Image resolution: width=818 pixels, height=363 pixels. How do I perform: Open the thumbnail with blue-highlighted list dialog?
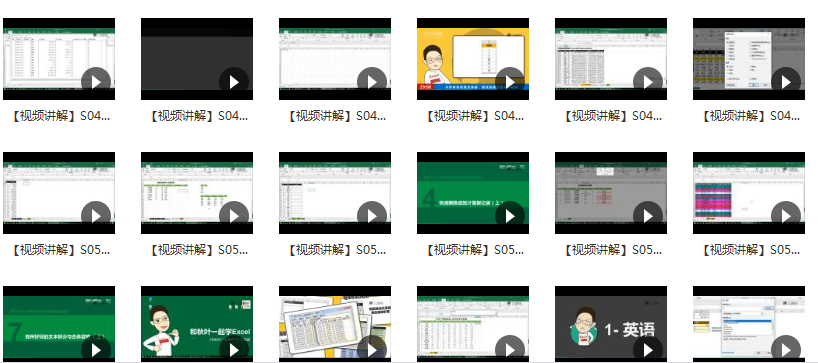(x=749, y=323)
